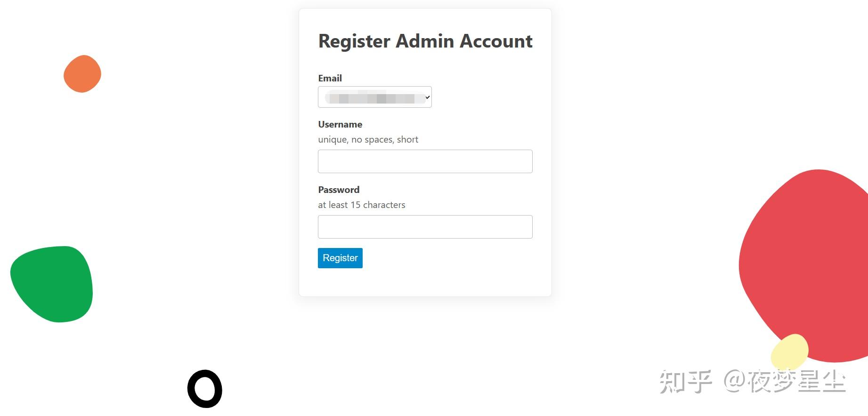Click the Password field label
Image resolution: width=868 pixels, height=416 pixels.
pos(339,190)
